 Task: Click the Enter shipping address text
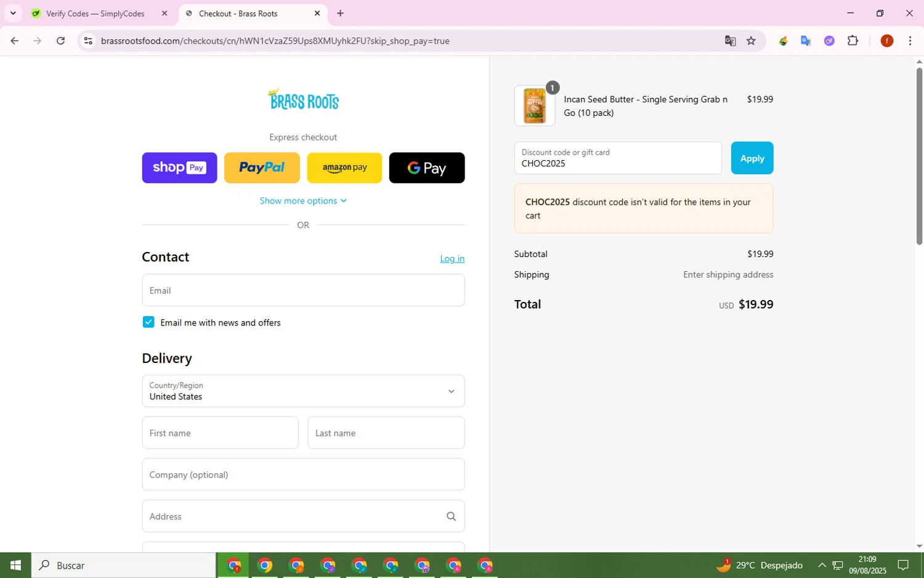(x=728, y=275)
